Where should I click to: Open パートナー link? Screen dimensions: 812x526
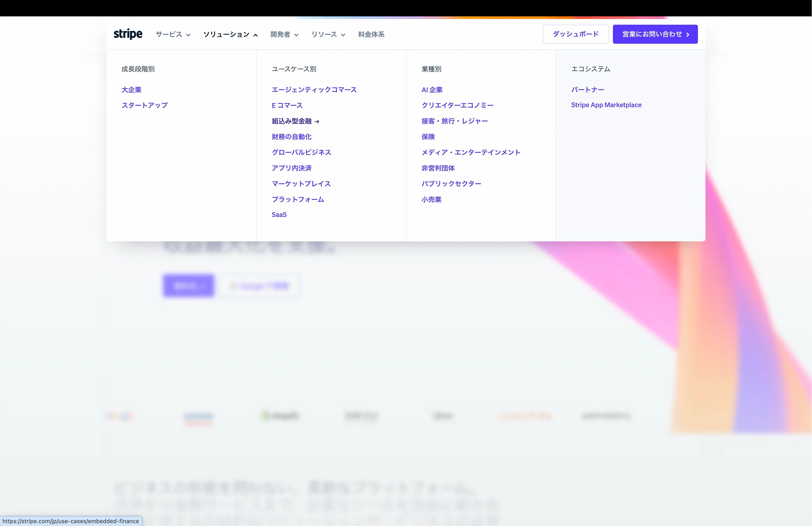point(588,89)
